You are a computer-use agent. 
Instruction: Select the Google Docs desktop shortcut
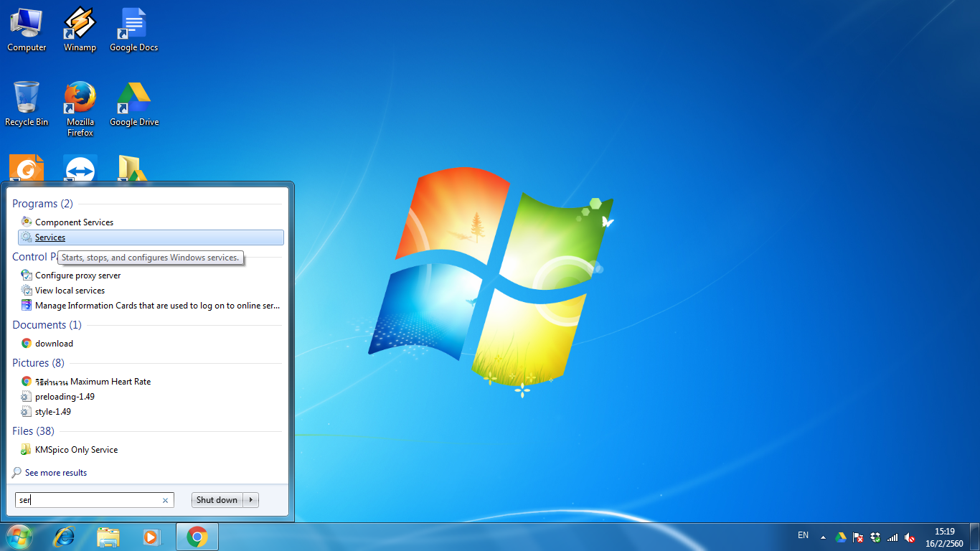point(133,29)
